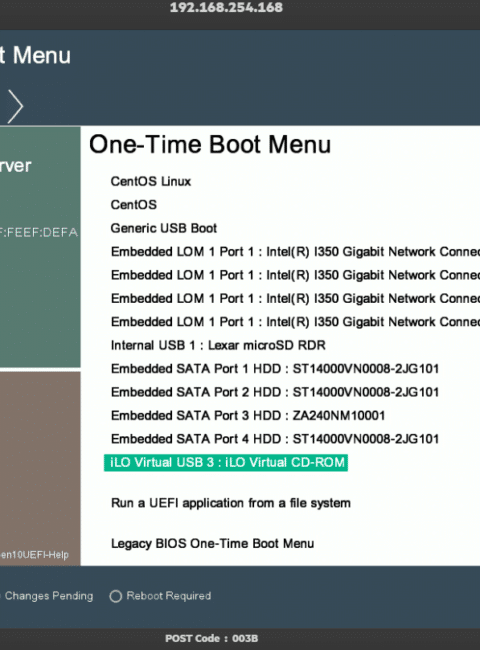The image size is (480, 650).
Task: Click the breadcrumb chevron arrow in header
Action: point(16,106)
